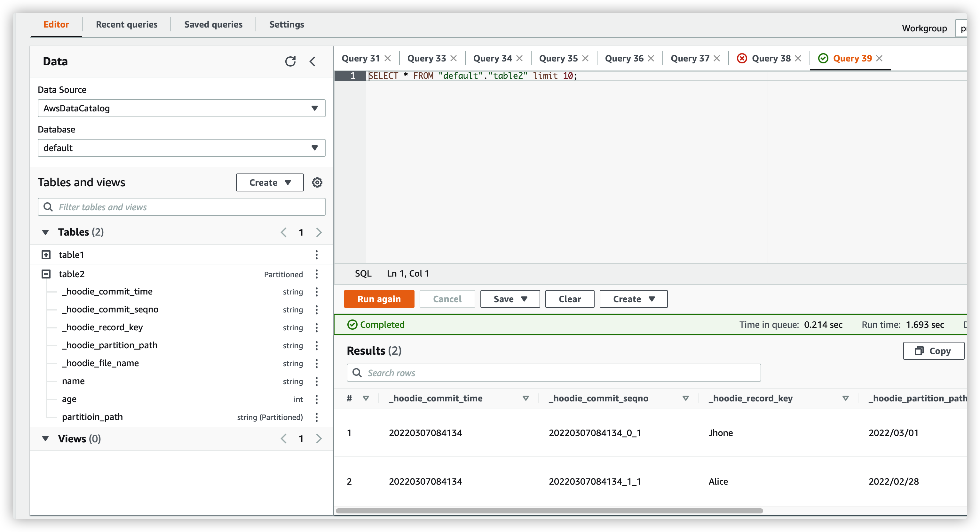Collapse table2 columns
This screenshot has width=980, height=532.
tap(46, 274)
